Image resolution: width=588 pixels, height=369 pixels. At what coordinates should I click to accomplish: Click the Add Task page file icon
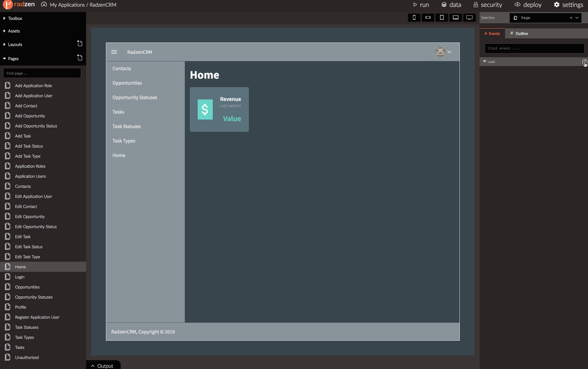(x=8, y=136)
